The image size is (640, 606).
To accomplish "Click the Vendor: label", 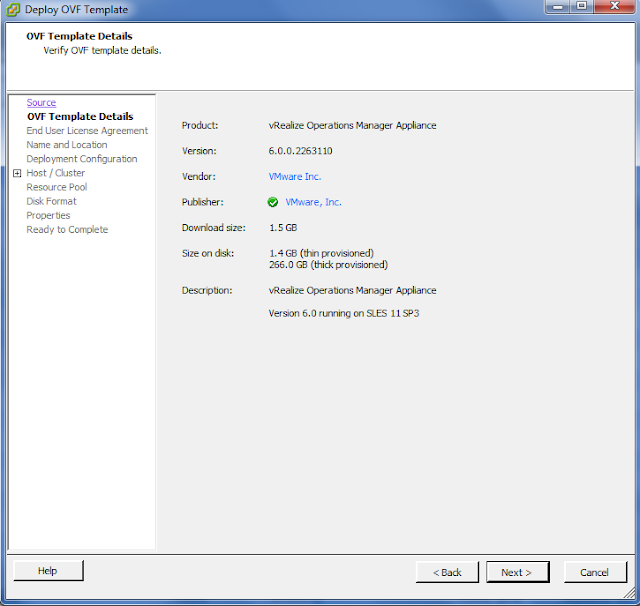I will [x=199, y=177].
